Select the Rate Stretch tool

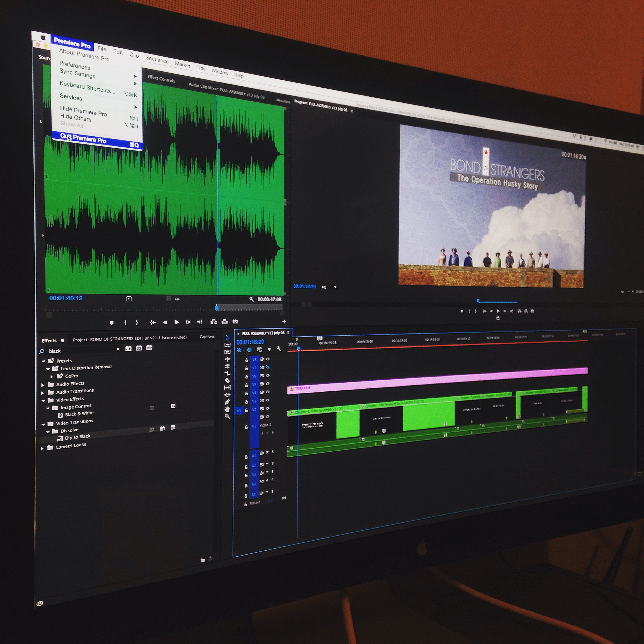point(227,373)
